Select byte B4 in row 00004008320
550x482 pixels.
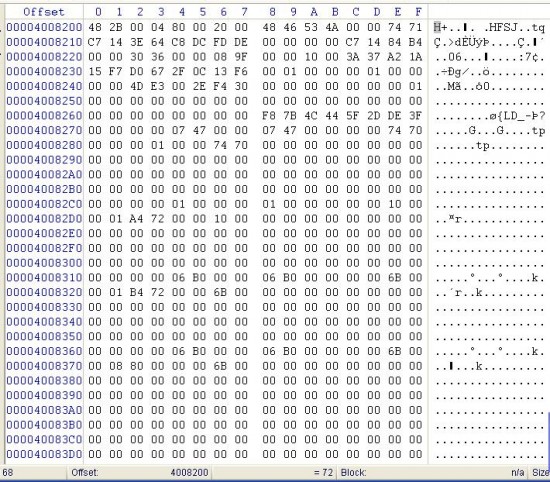136,292
